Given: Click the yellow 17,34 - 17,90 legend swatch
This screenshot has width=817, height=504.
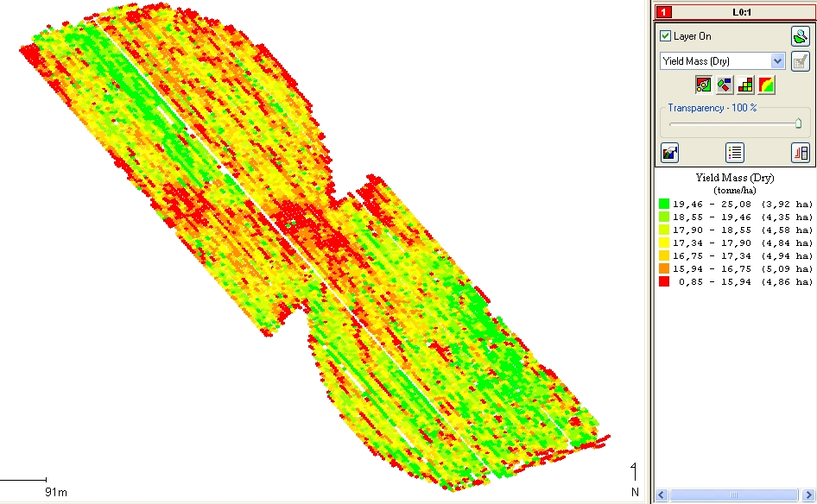Looking at the screenshot, I should coord(664,243).
